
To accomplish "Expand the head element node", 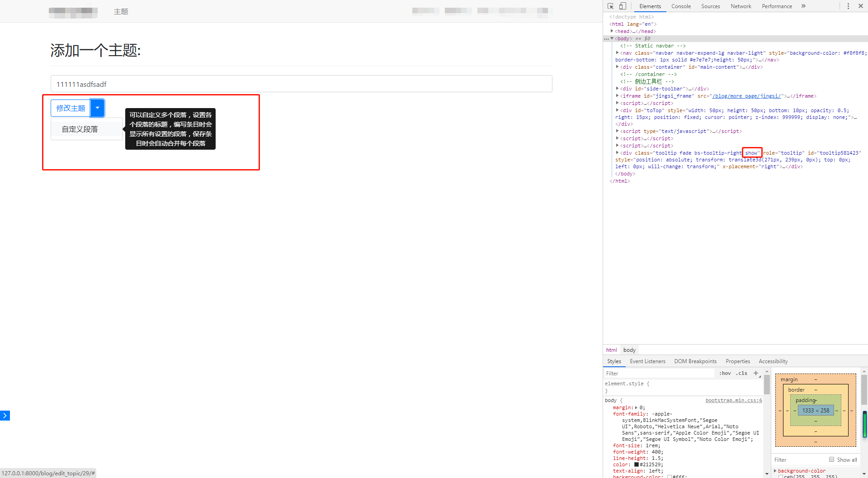I will point(612,31).
